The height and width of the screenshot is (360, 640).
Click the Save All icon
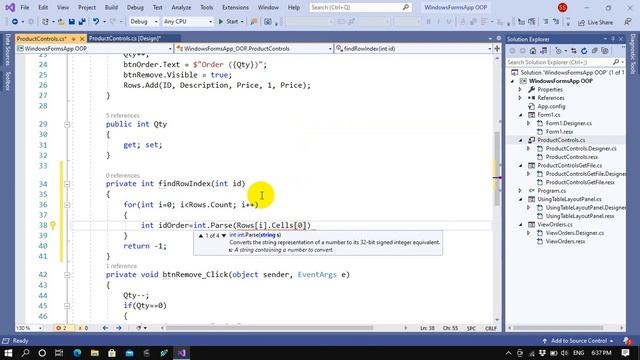pyautogui.click(x=82, y=22)
